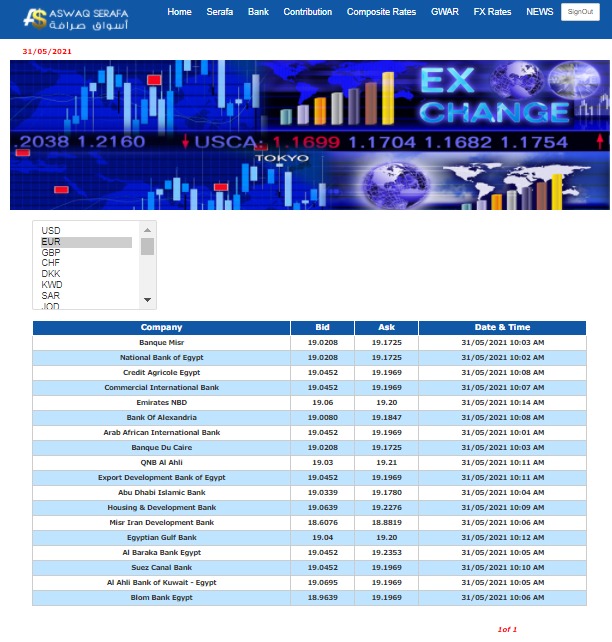Click the SignOut button

click(580, 12)
